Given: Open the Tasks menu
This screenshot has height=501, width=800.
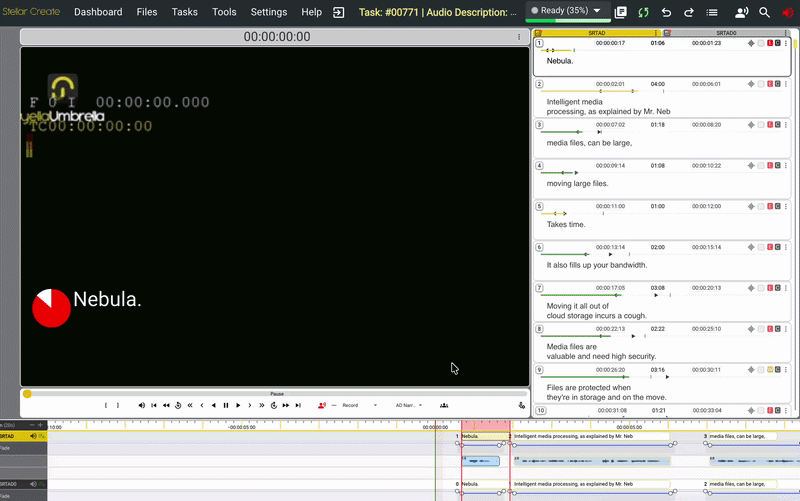Looking at the screenshot, I should [185, 12].
